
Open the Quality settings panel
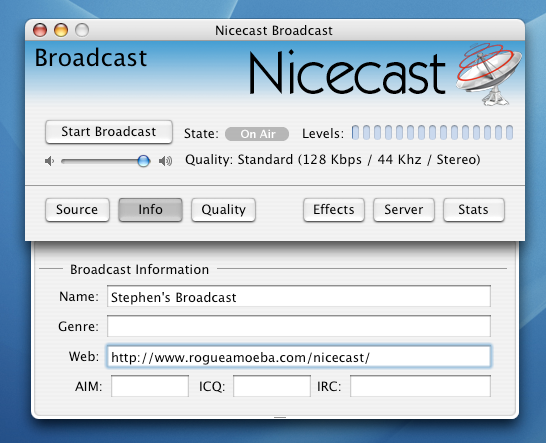(224, 210)
